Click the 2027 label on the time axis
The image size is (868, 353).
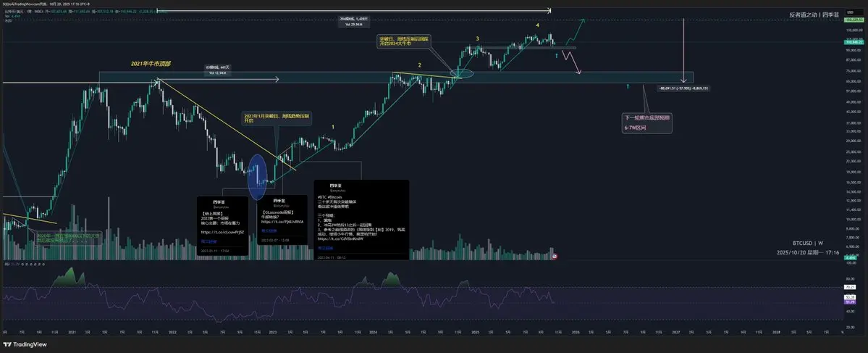coord(676,332)
